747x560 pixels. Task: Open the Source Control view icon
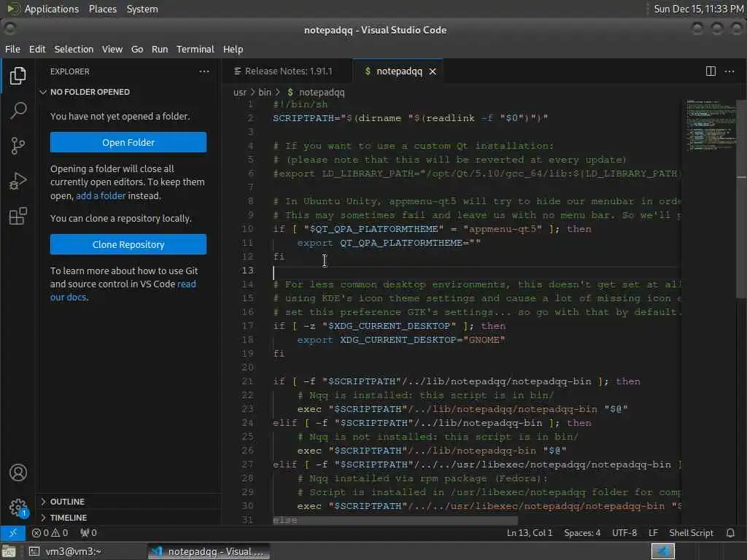tap(18, 146)
